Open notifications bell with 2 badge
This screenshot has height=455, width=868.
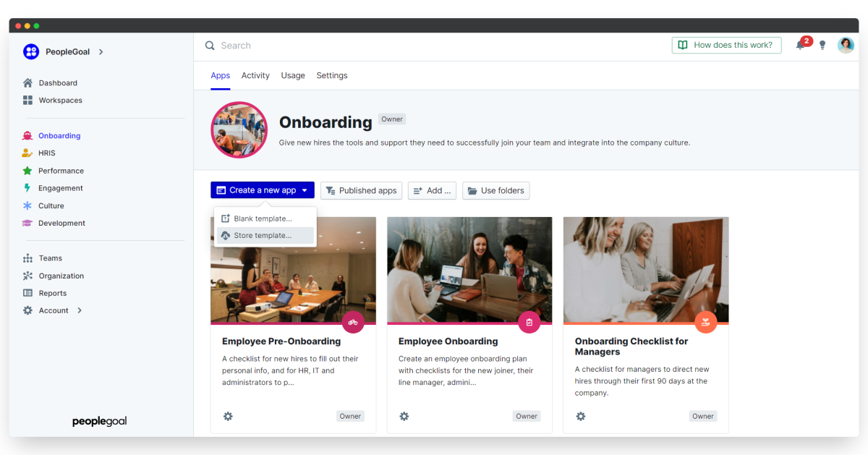tap(801, 44)
